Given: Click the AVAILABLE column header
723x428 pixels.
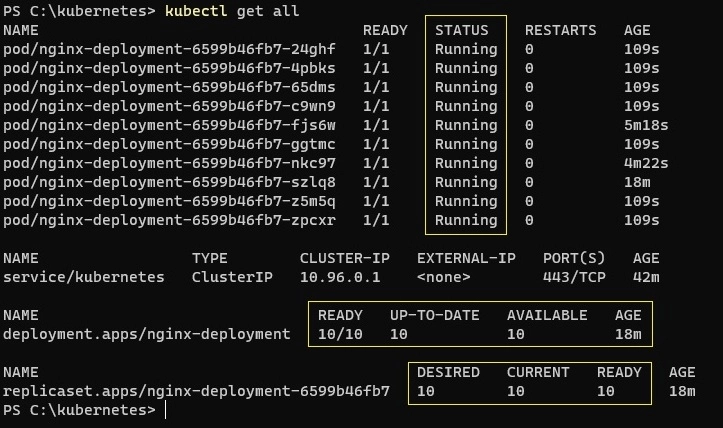Looking at the screenshot, I should 547,315.
